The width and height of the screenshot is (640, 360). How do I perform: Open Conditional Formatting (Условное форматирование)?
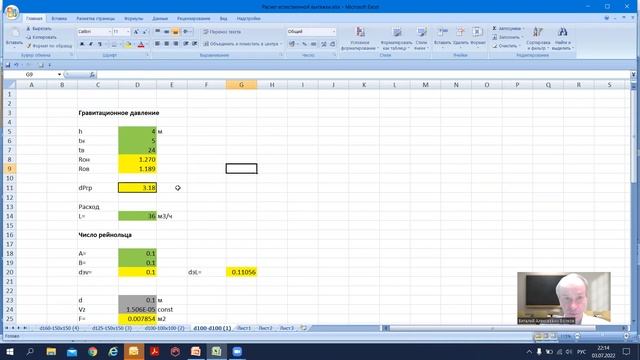point(360,38)
